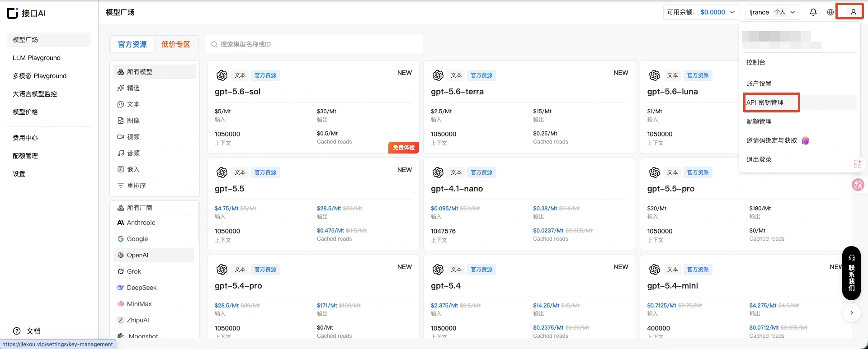Open 费用中心 in sidebar
Screen dimensions: 868x349
[x=49, y=138]
